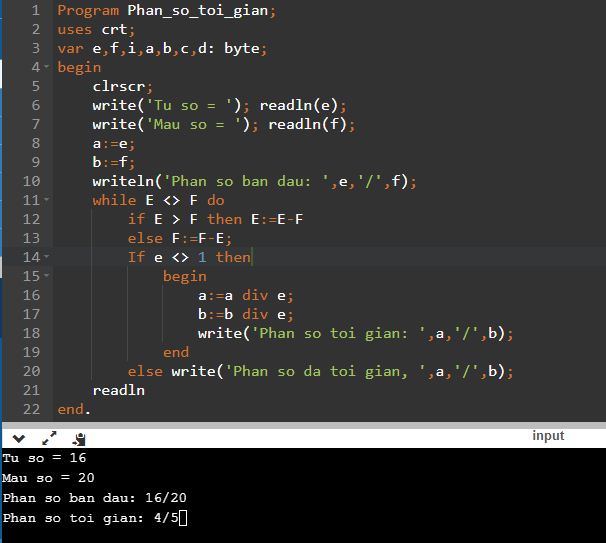Click console output 'Mau so = 20'
The width and height of the screenshot is (606, 543).
point(48,478)
